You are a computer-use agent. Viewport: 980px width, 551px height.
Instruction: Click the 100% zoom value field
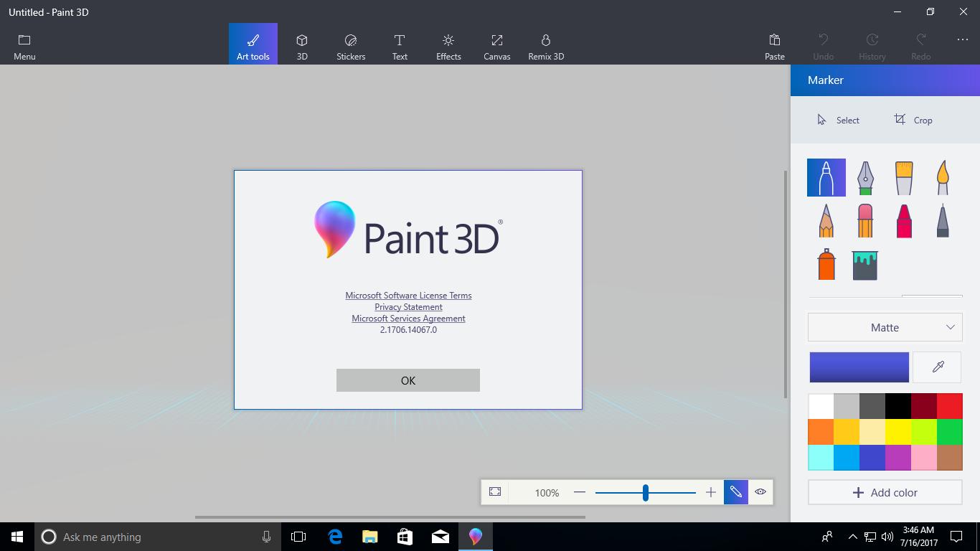[547, 493]
